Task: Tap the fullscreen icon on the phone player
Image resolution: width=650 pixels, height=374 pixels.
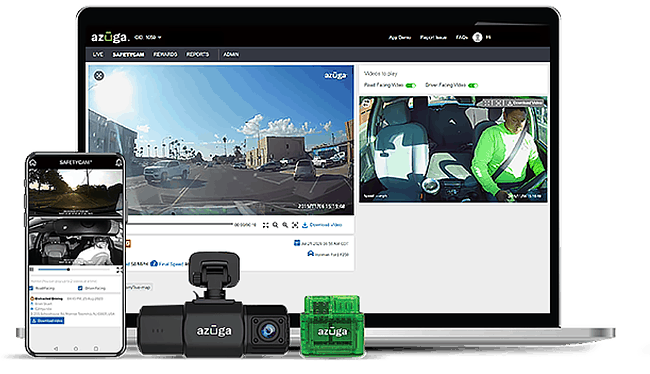Action: (x=119, y=270)
